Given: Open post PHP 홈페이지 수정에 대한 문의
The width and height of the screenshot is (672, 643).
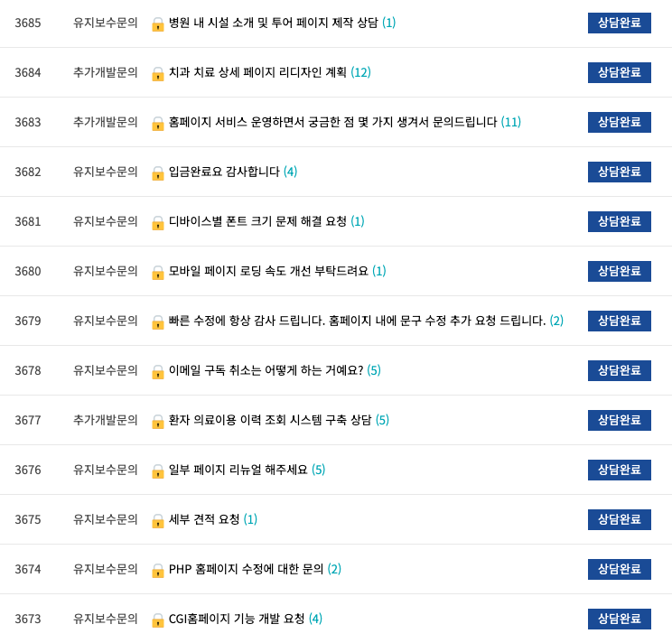Looking at the screenshot, I should [x=246, y=569].
